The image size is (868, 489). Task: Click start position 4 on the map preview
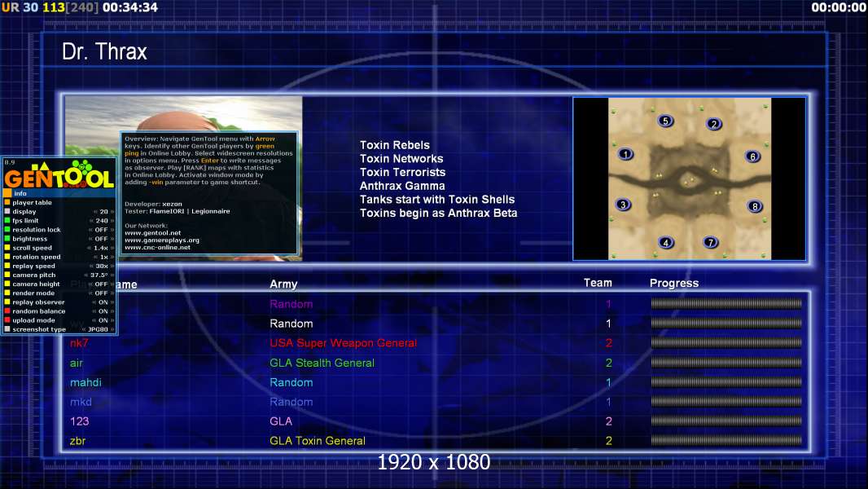666,242
